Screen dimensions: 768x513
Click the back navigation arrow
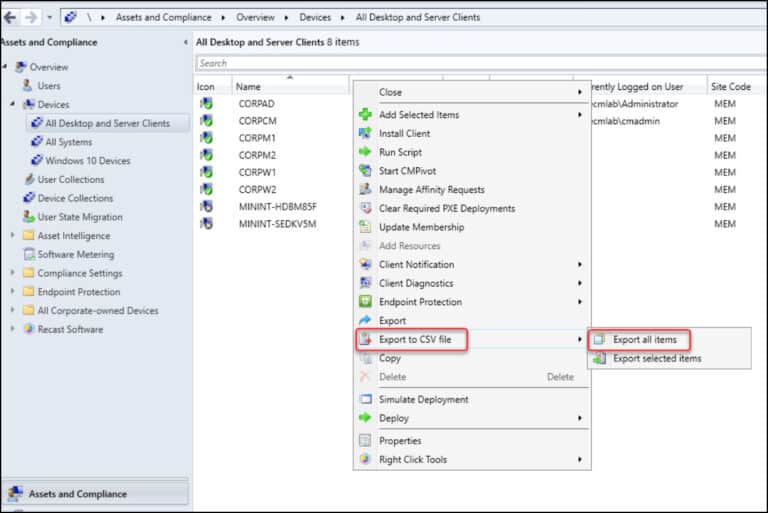[10, 18]
